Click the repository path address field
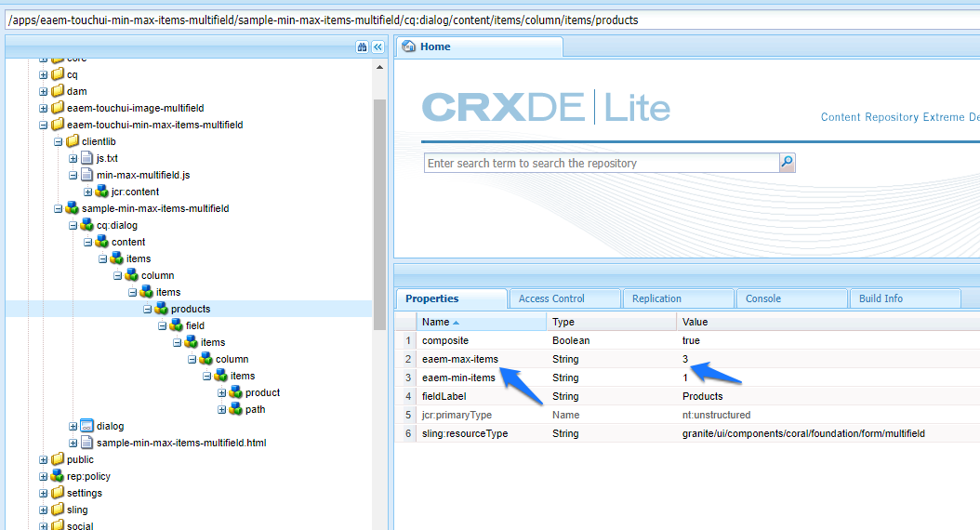The width and height of the screenshot is (980, 530). 493,20
